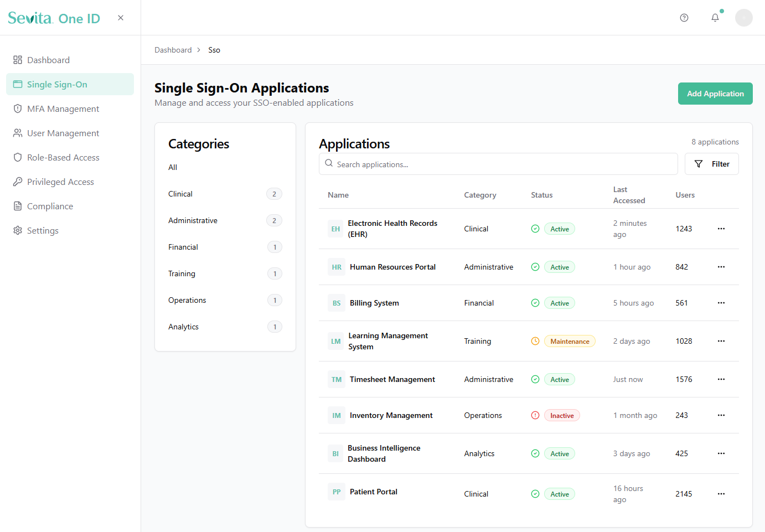Click the BS Billing System icon badge

coord(337,303)
